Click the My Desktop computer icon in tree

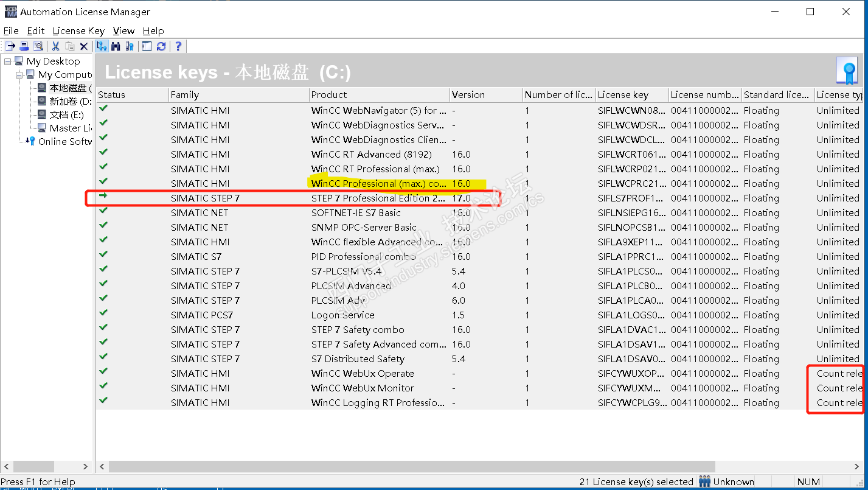(x=19, y=61)
